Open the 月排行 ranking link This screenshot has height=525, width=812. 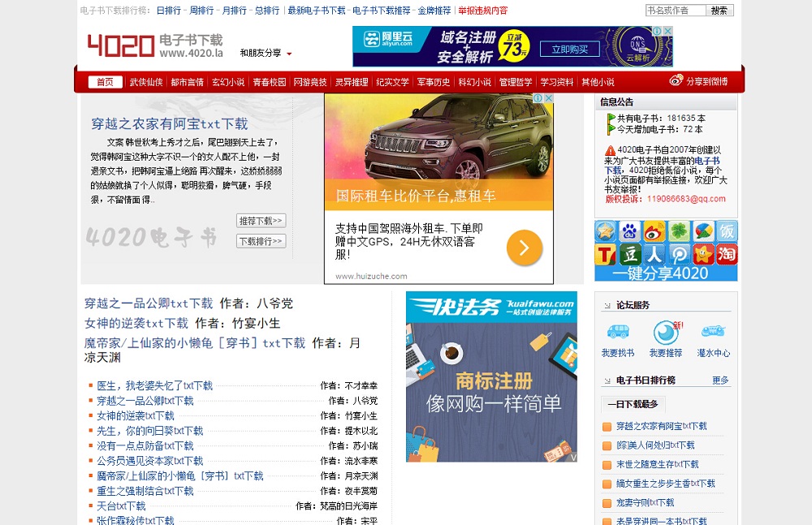click(x=234, y=11)
